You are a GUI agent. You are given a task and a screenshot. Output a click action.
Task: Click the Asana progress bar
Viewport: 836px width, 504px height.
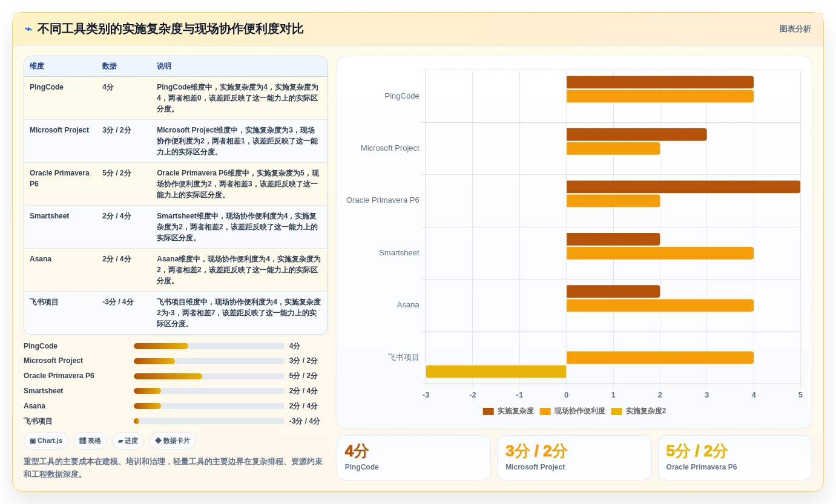(x=209, y=406)
